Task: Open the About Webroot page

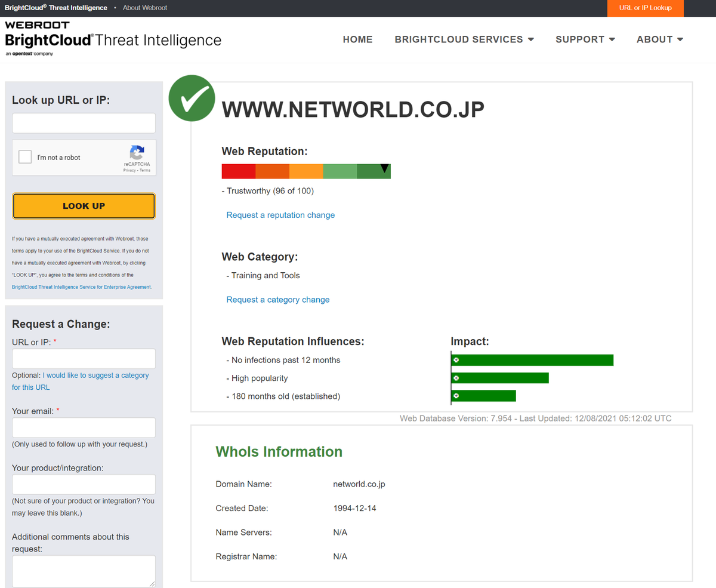Action: point(144,8)
